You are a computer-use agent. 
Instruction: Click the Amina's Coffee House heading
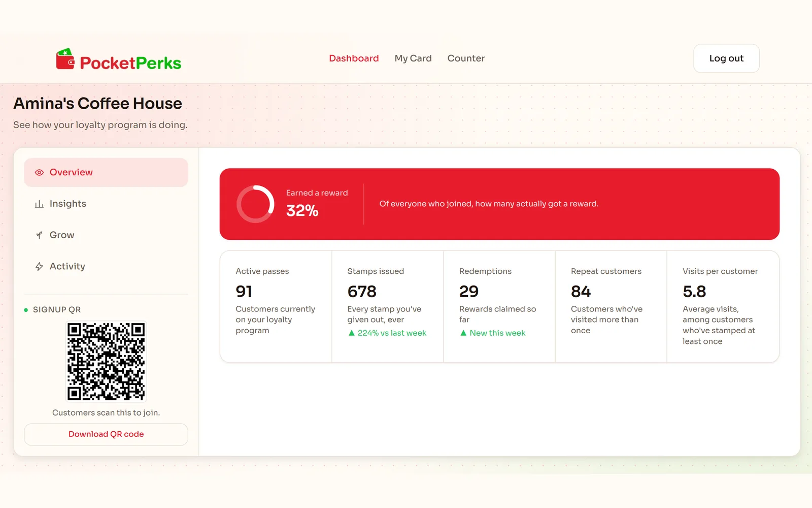pos(97,104)
